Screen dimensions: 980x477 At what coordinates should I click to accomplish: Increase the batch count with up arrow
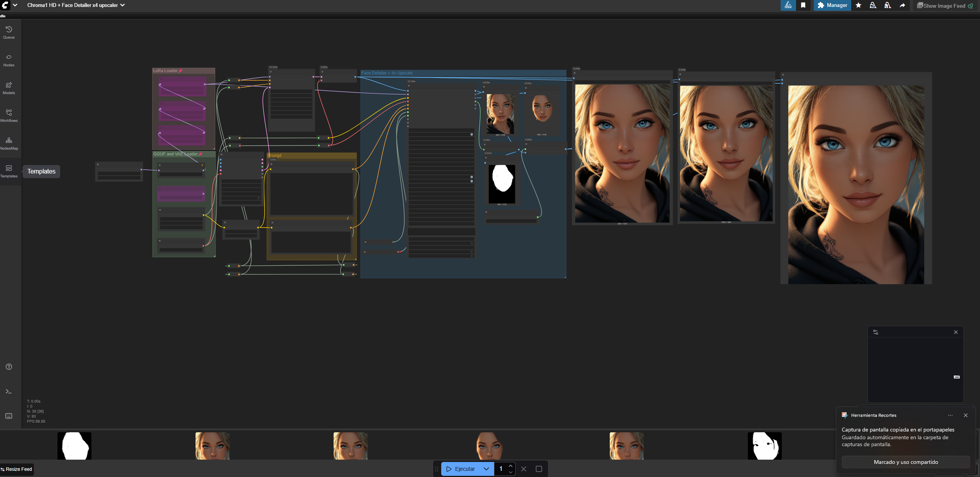tap(511, 466)
